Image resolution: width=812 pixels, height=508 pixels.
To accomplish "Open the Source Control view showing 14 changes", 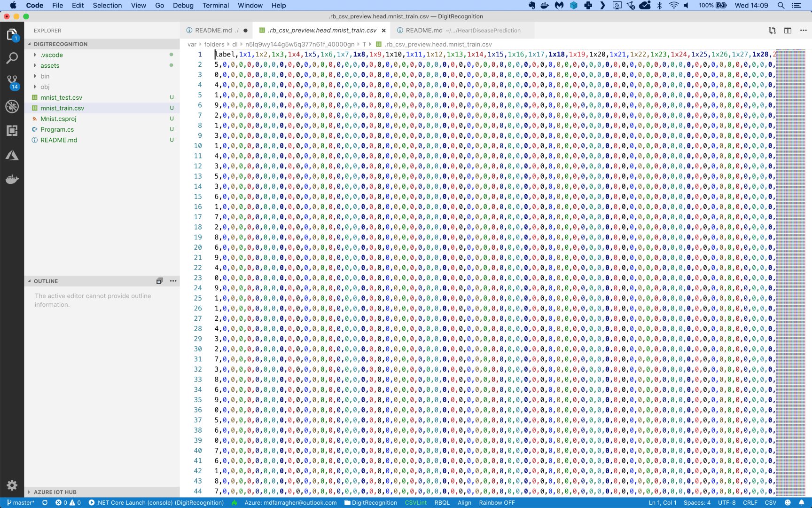I will [x=12, y=83].
